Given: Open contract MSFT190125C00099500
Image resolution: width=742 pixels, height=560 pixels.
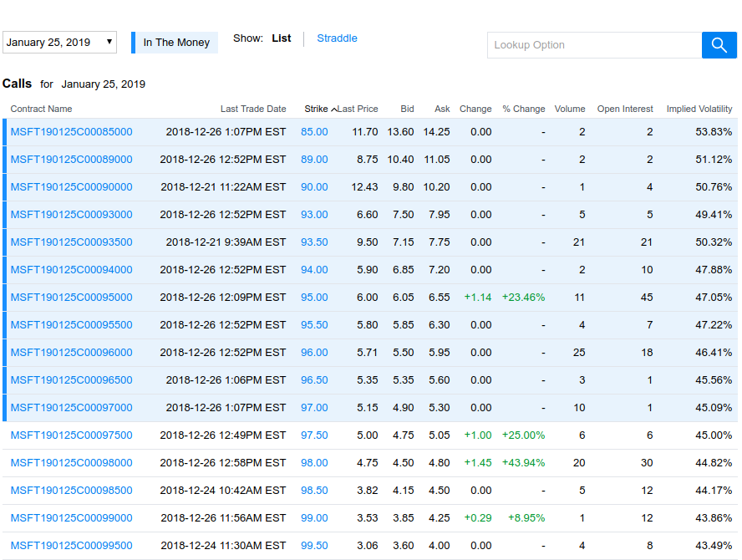Looking at the screenshot, I should (x=72, y=545).
